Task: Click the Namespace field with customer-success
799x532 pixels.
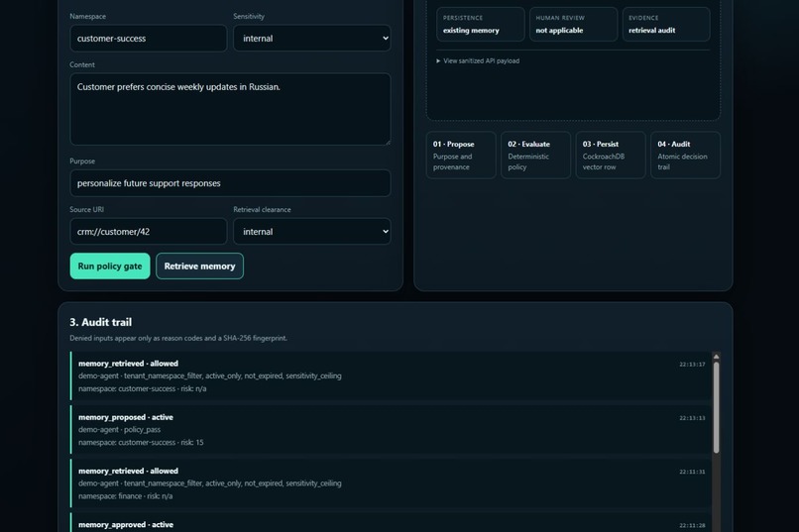Action: pos(149,39)
